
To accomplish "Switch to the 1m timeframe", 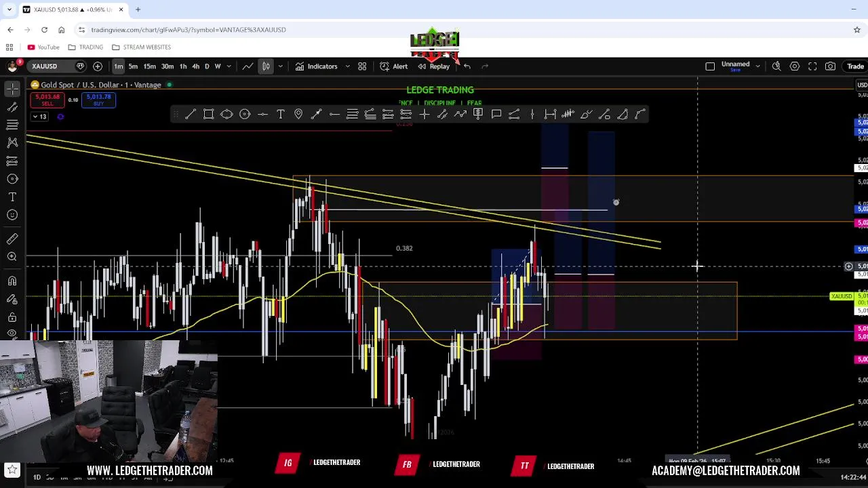I will click(x=119, y=66).
